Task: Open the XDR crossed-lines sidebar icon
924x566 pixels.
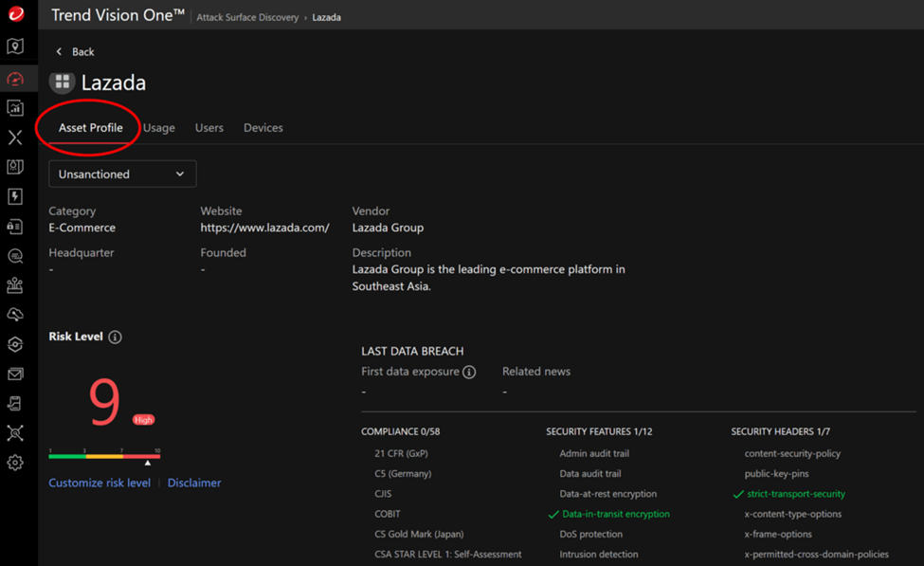Action: pos(15,137)
